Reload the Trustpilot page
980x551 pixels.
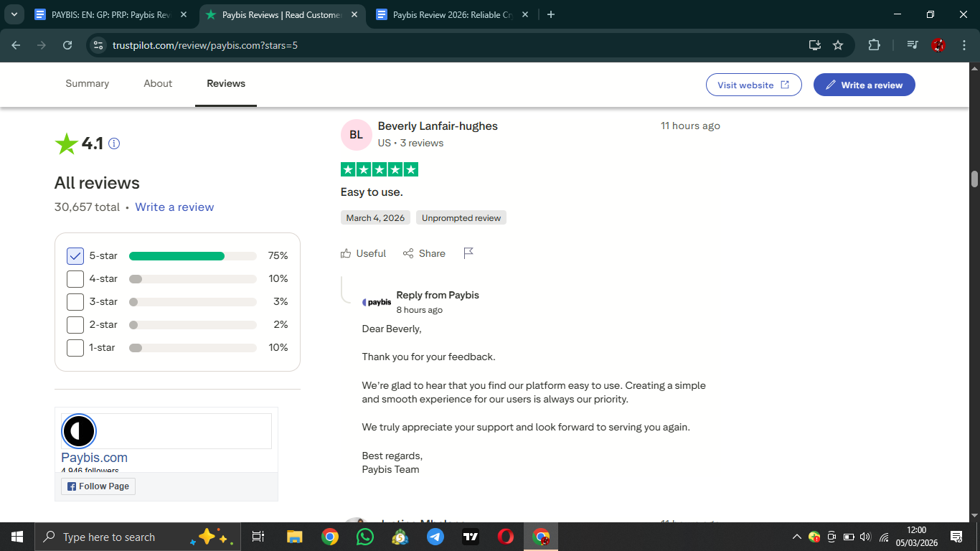coord(67,45)
